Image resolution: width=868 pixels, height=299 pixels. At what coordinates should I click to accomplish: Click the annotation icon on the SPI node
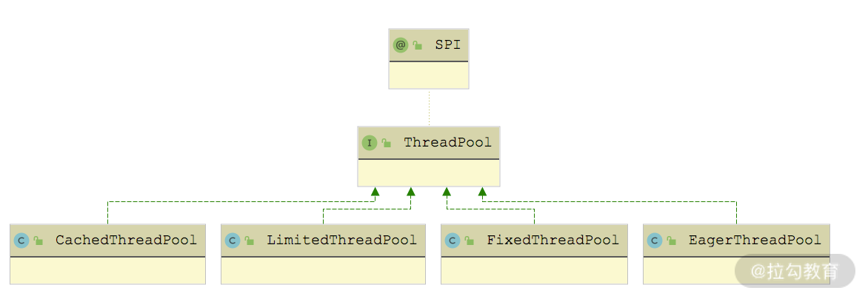click(x=401, y=45)
